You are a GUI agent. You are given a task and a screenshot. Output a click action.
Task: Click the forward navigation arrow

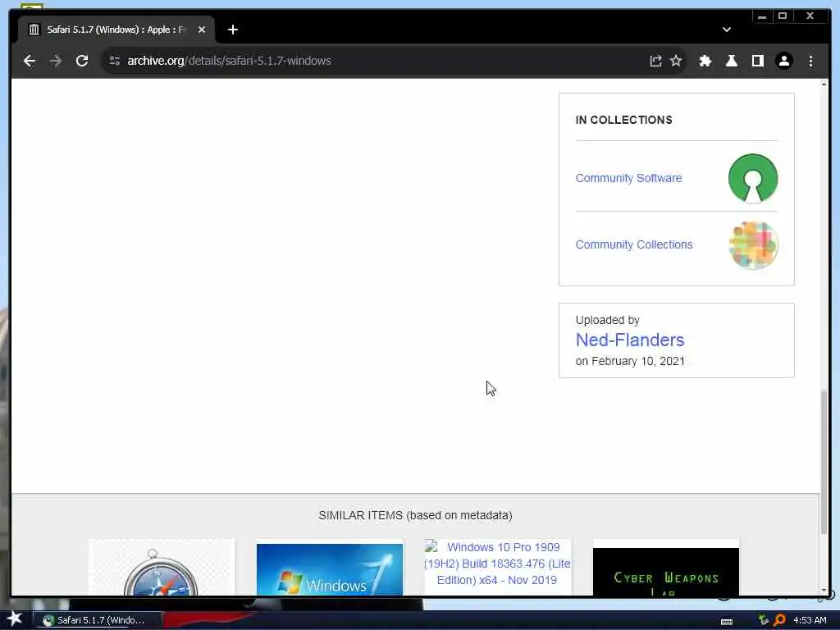56,61
